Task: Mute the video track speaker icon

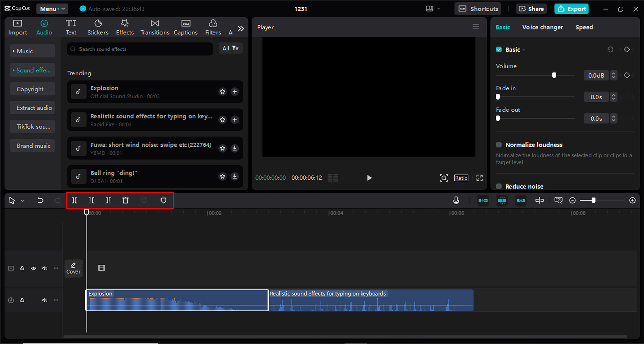Action: (45, 268)
